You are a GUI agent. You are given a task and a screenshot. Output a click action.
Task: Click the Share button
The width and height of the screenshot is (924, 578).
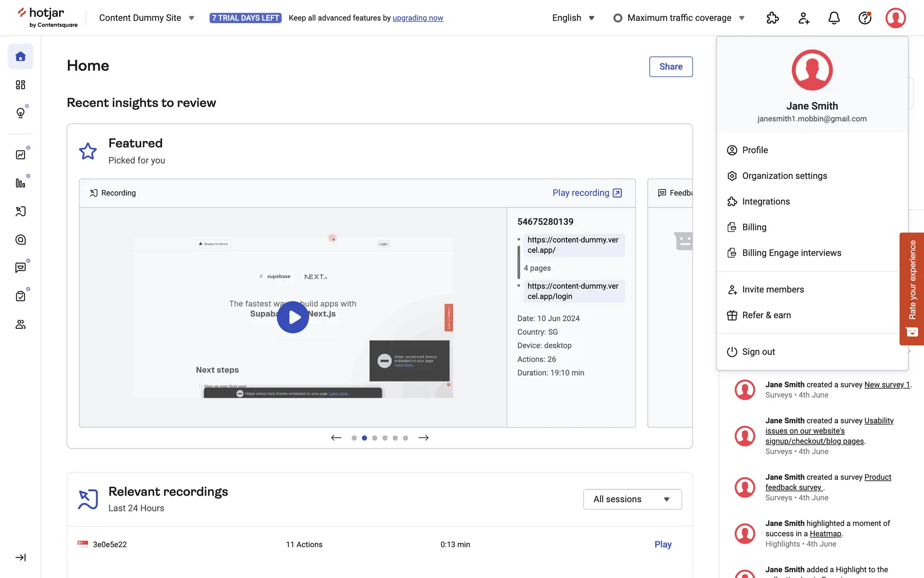point(670,66)
